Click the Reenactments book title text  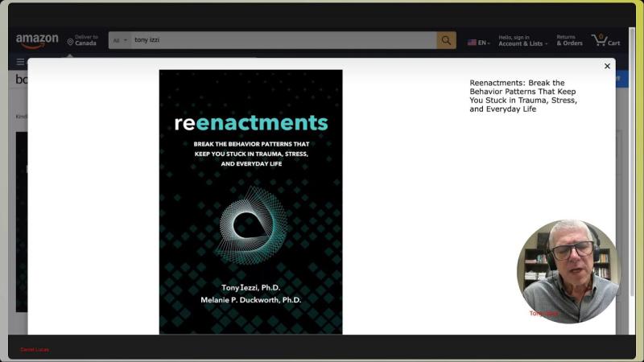[523, 96]
